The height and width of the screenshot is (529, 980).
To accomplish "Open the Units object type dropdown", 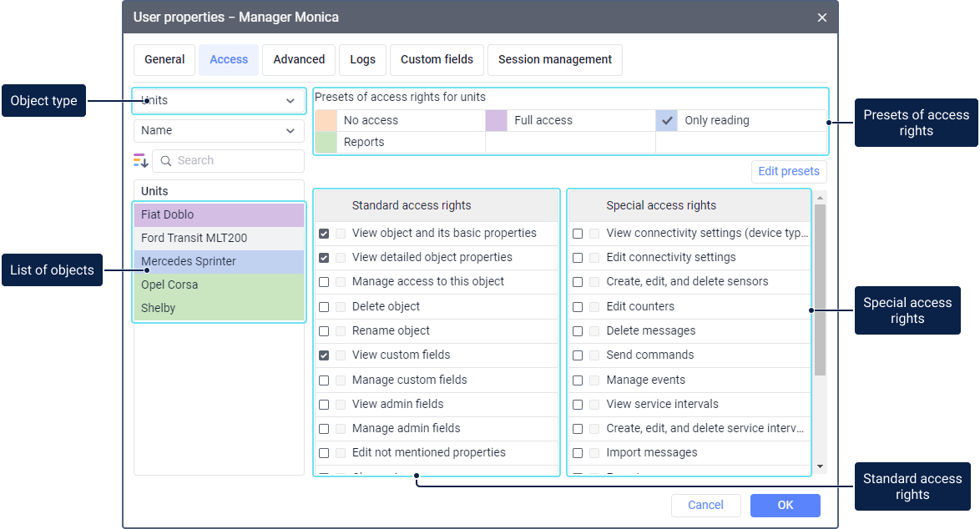I will pyautogui.click(x=219, y=101).
